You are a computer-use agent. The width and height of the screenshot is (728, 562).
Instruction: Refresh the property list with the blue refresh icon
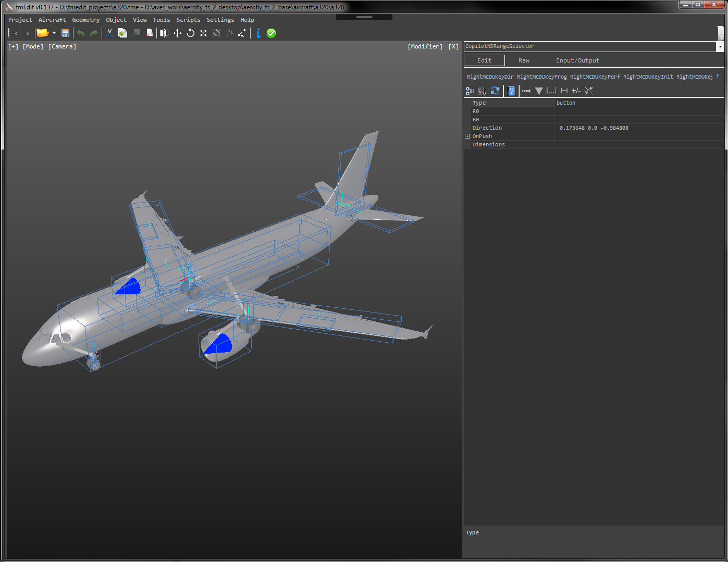(495, 91)
